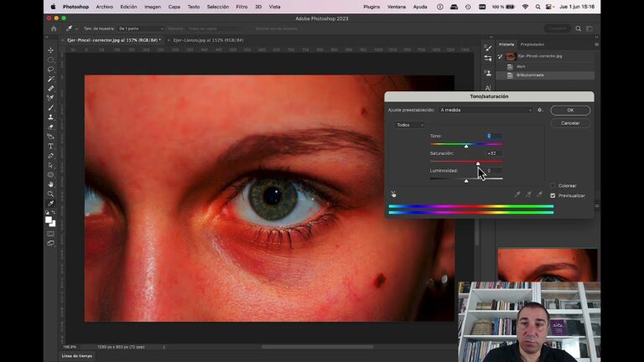
Task: Select the Lasso tool
Action: [50, 70]
